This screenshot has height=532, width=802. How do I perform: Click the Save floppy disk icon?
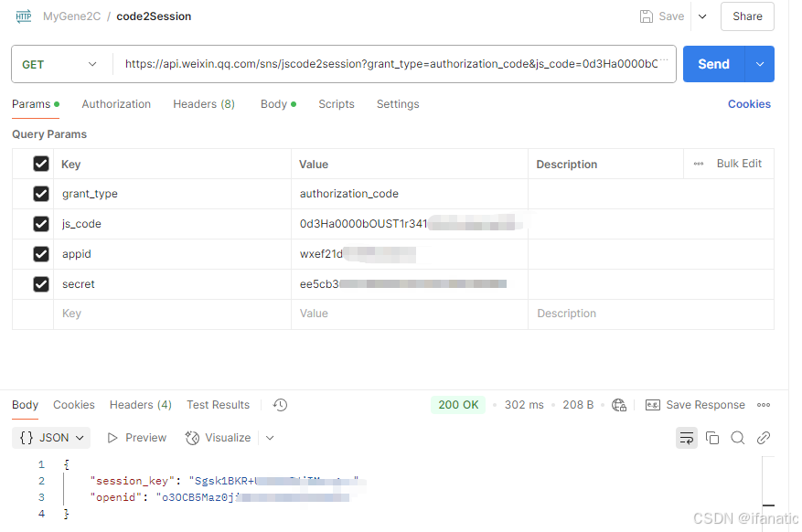point(646,16)
